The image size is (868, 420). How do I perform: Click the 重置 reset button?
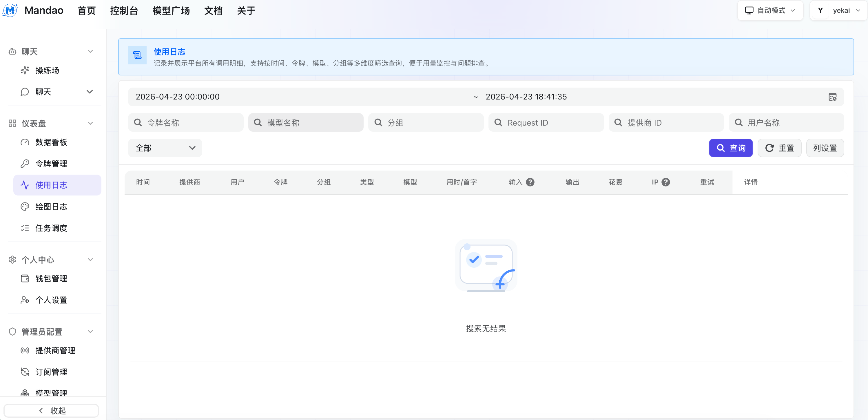(779, 148)
